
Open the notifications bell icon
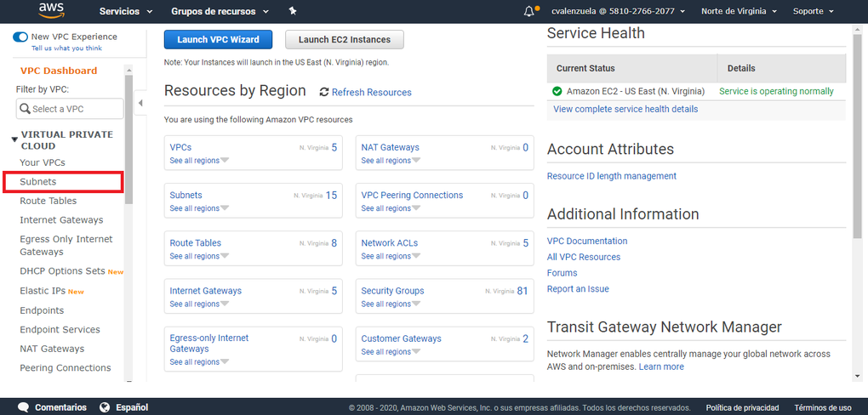pyautogui.click(x=528, y=11)
